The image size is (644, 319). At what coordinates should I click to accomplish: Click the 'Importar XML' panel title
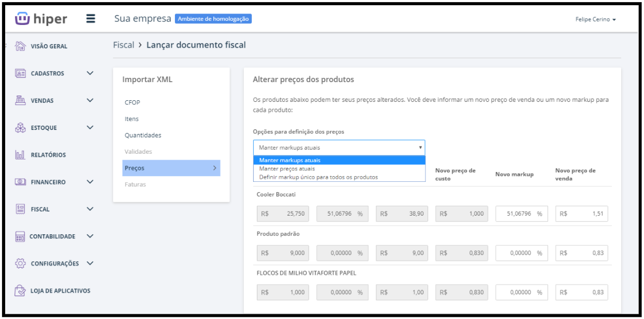pos(147,79)
